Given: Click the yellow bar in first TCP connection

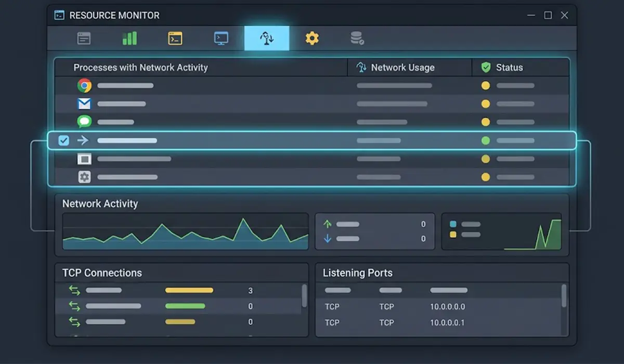Looking at the screenshot, I should click(189, 290).
